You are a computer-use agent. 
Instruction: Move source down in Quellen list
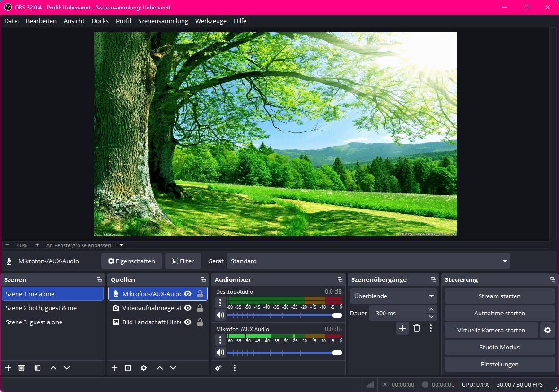click(x=173, y=368)
